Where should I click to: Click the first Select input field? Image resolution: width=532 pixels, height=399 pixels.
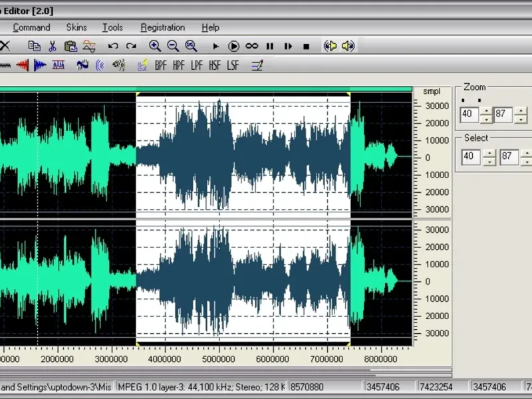click(470, 158)
